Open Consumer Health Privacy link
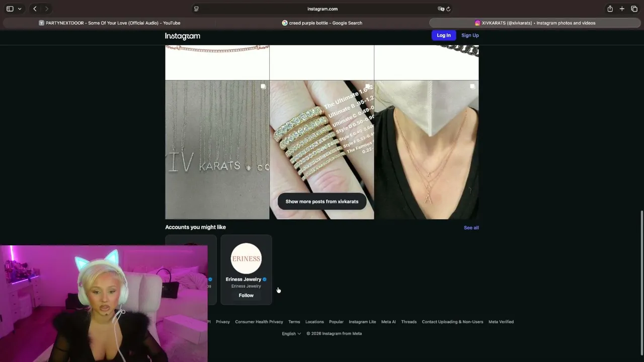This screenshot has height=362, width=644. point(259,322)
